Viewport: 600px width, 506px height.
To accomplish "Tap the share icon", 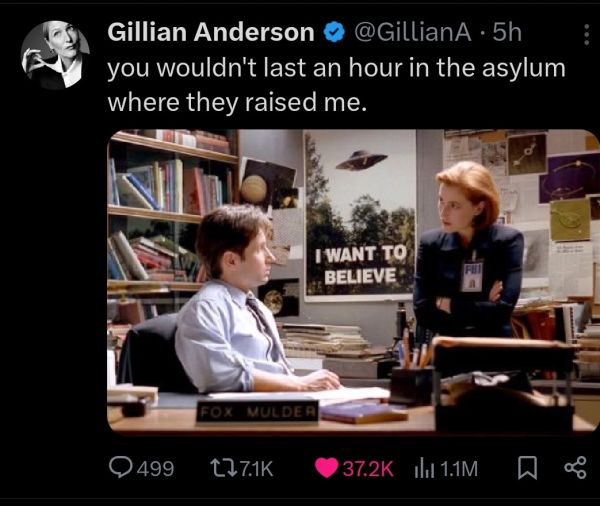I will click(576, 468).
